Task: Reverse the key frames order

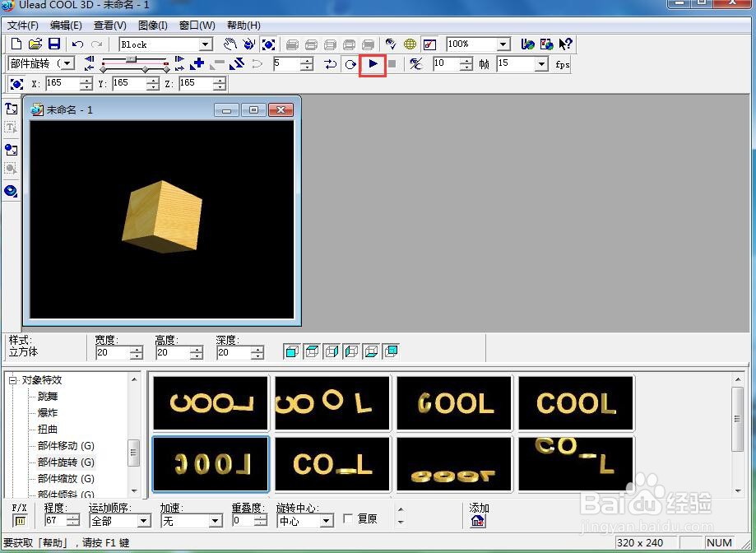Action: tap(237, 63)
